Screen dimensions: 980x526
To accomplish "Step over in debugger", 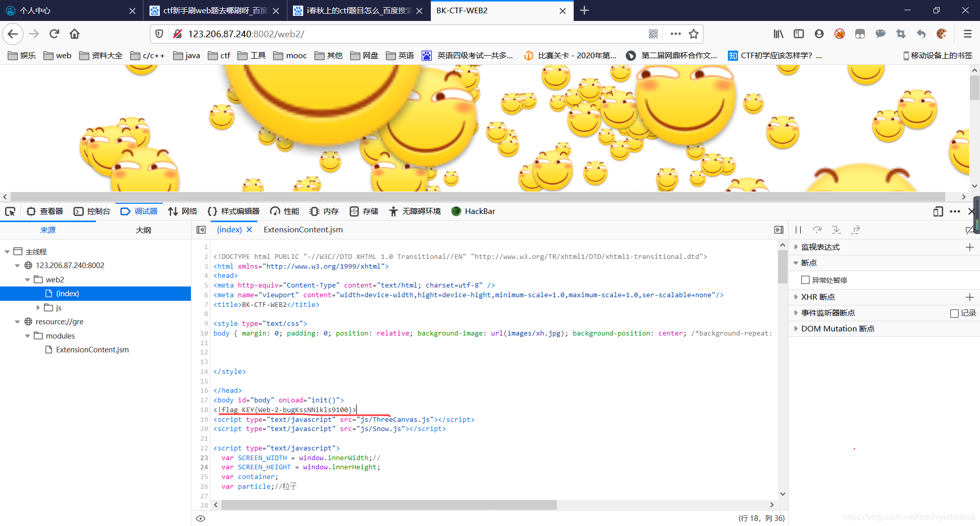I will (817, 230).
